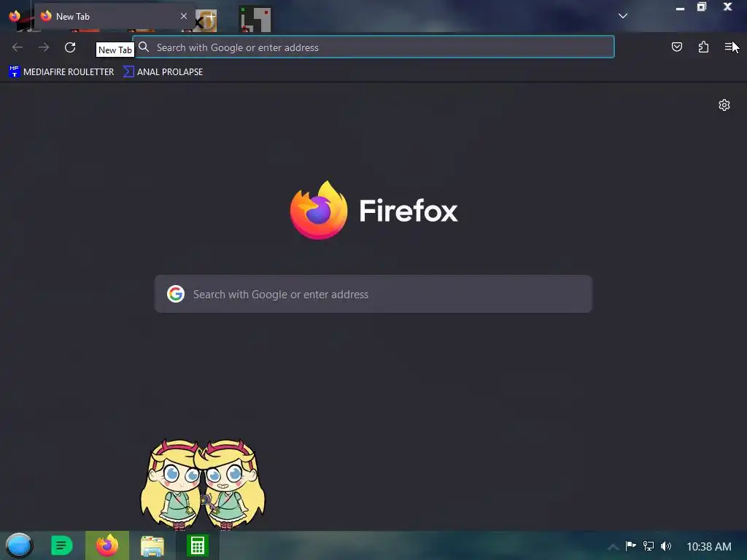Open the Save to Pocket button
The height and width of the screenshot is (560, 747).
676,47
